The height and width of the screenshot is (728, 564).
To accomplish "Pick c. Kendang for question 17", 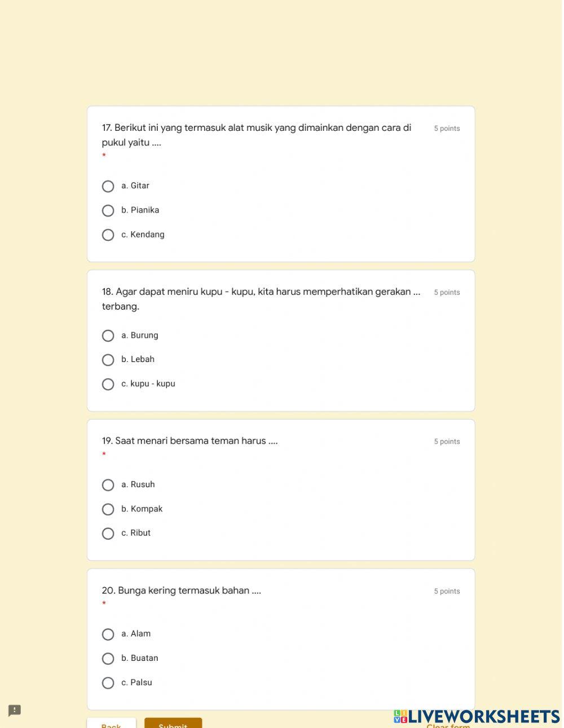I will 108,235.
